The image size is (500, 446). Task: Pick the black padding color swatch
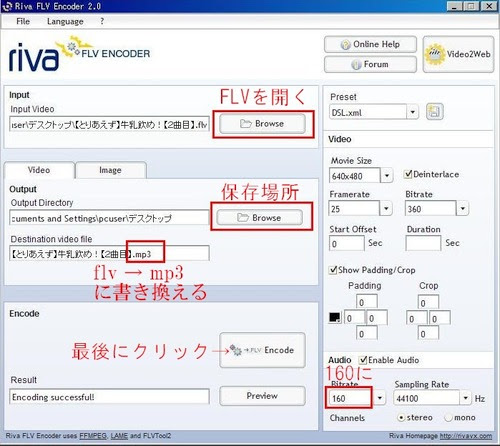335,317
